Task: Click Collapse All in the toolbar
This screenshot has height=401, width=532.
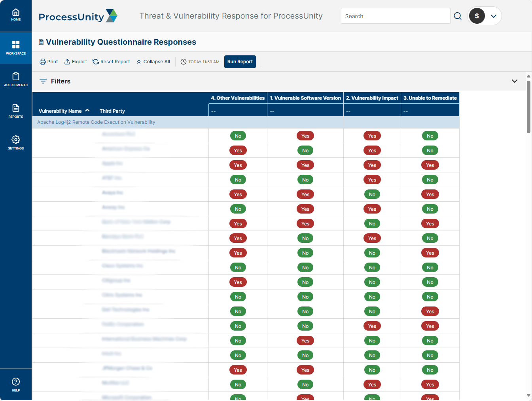Action: tap(153, 62)
